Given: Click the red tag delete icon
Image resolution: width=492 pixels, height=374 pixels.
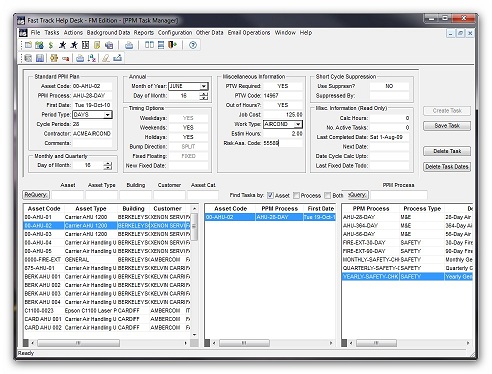Looking at the screenshot, I should point(66,59).
